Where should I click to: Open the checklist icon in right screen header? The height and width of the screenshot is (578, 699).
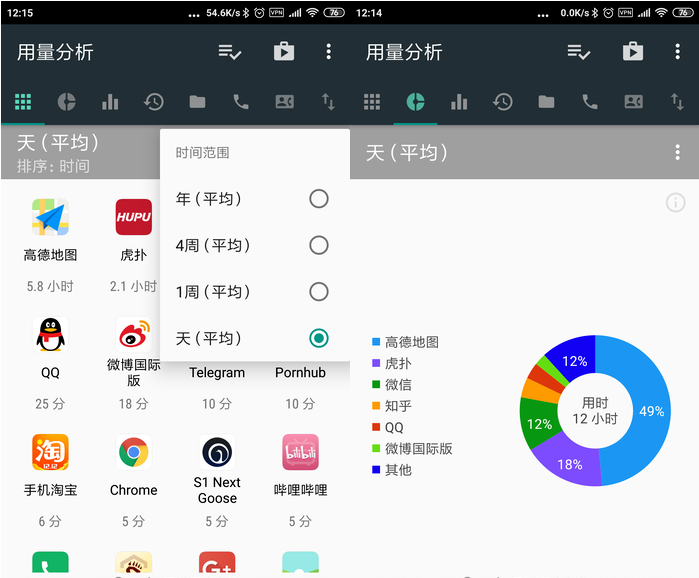(x=579, y=52)
